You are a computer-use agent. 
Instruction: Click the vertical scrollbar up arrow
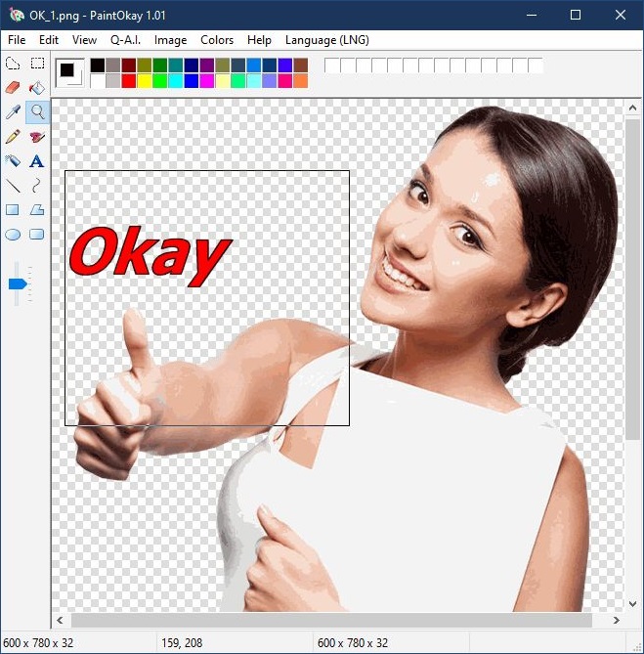(x=632, y=109)
